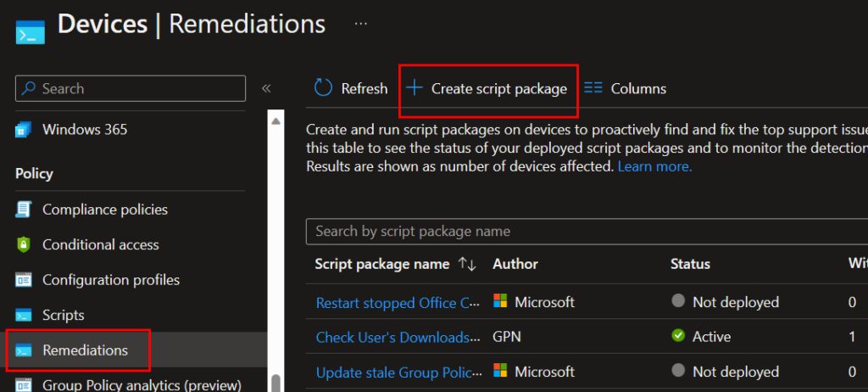Click the Scripts sidebar icon
This screenshot has width=868, height=392.
pyautogui.click(x=24, y=315)
